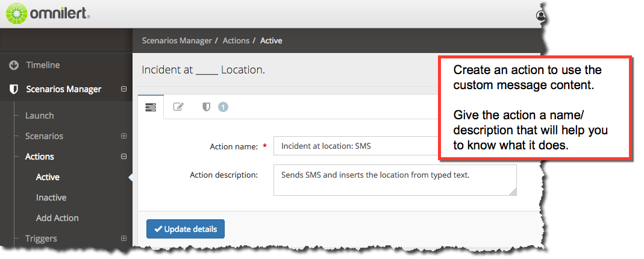
Task: Click the scenario count badge showing 1
Action: [x=223, y=107]
